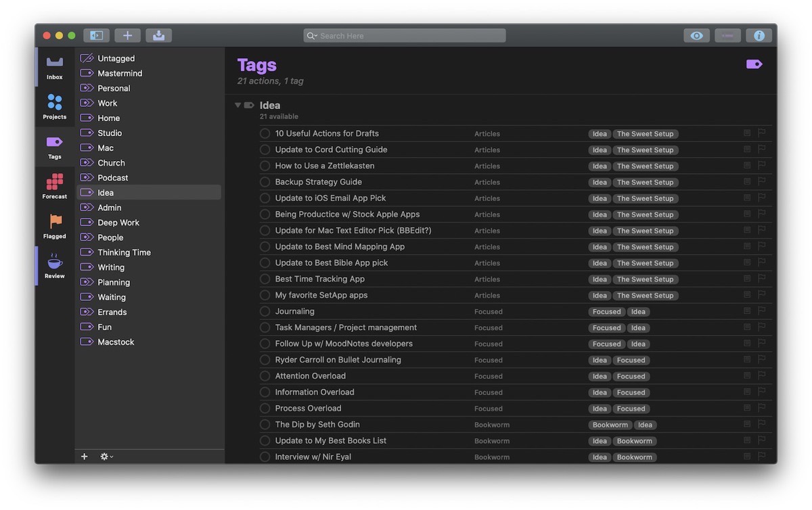Click the Errands tag icon in the sidebar
This screenshot has width=812, height=510.
pos(87,312)
